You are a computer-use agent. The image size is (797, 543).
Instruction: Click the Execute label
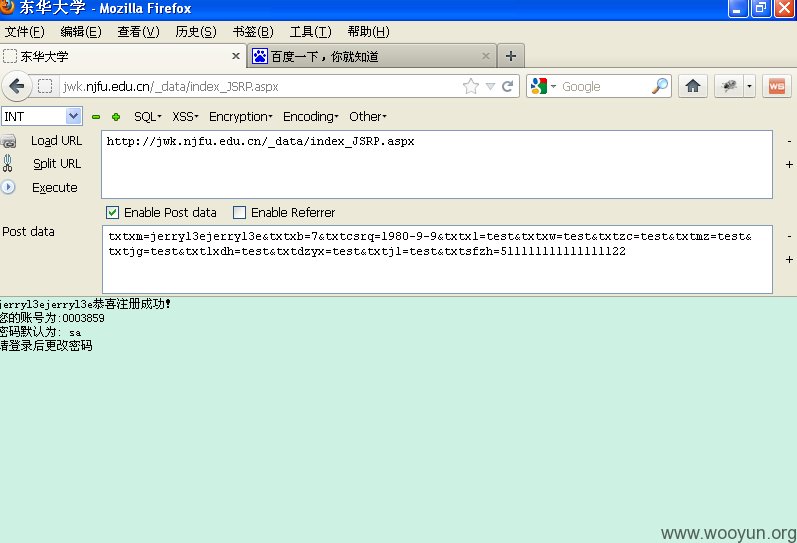point(54,188)
